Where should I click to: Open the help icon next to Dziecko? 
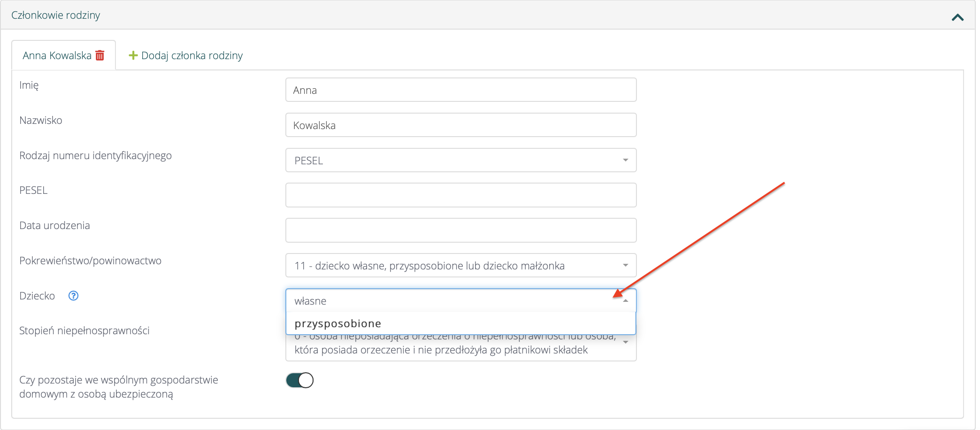[x=73, y=296]
